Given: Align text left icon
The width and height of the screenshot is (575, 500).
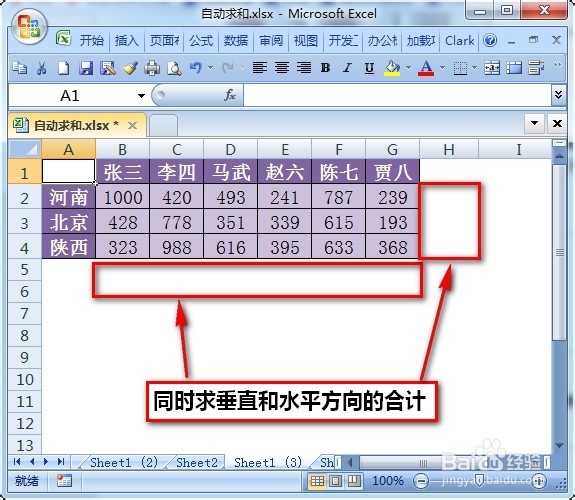Looking at the screenshot, I should (260, 67).
